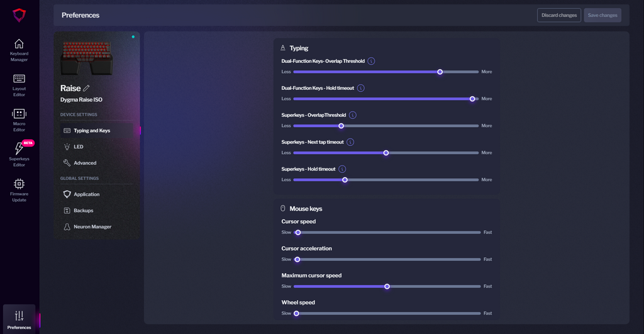Click the Dygma logo icon
Viewport: 644px width, 334px height.
tap(19, 15)
